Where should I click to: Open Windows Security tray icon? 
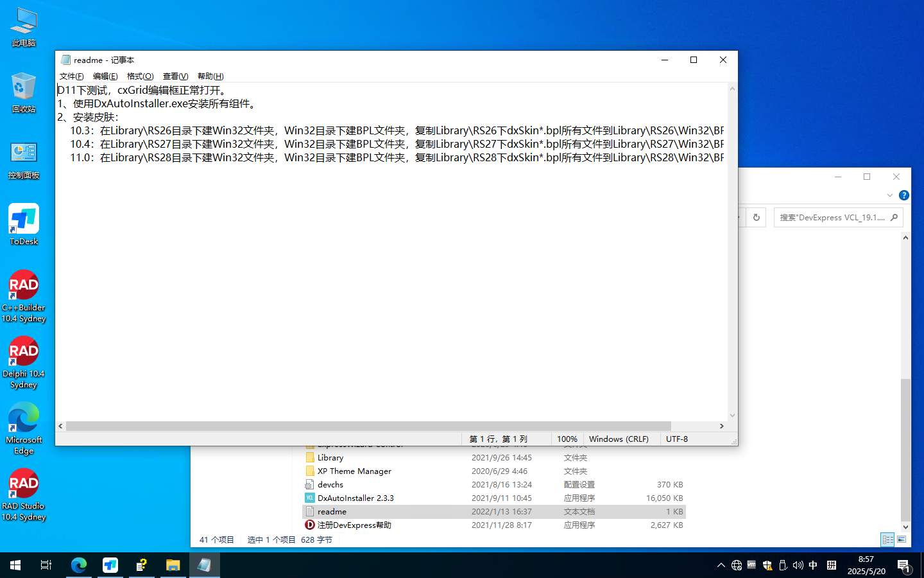767,565
